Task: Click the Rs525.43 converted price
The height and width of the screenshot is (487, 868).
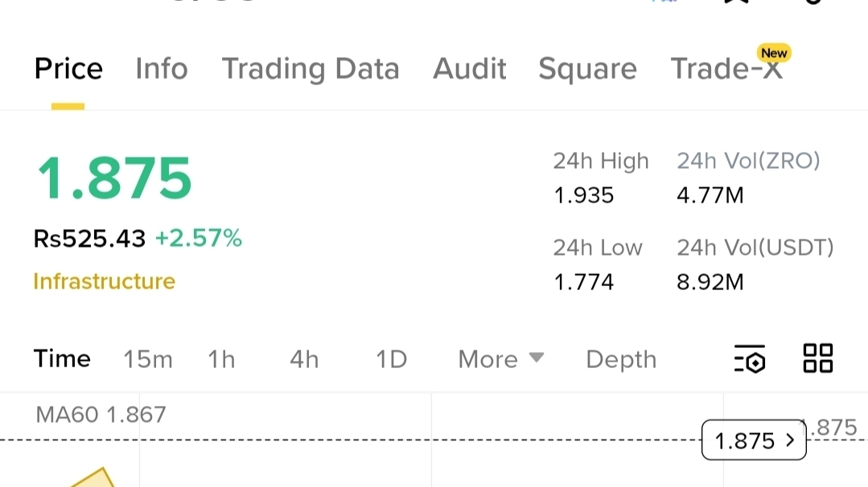Action: pos(89,239)
